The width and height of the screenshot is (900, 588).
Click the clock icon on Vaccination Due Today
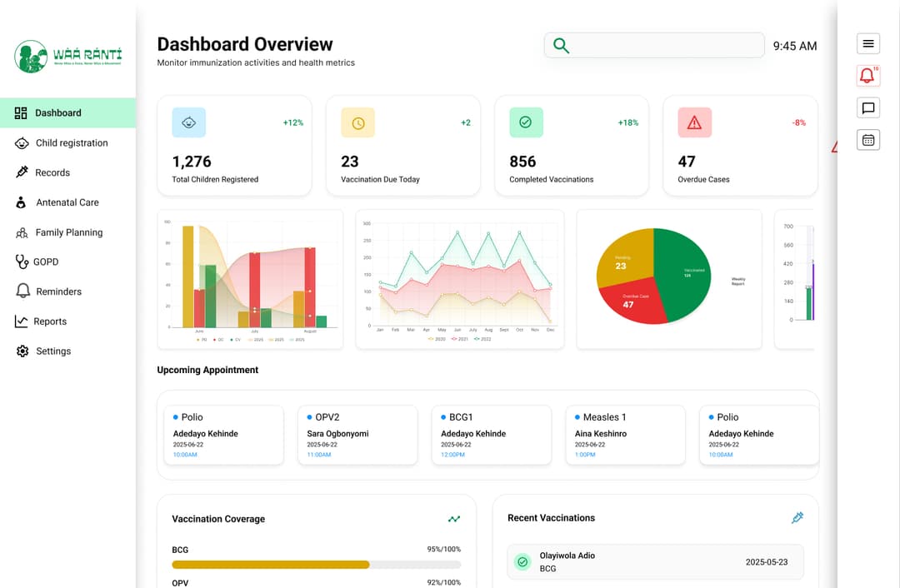357,122
